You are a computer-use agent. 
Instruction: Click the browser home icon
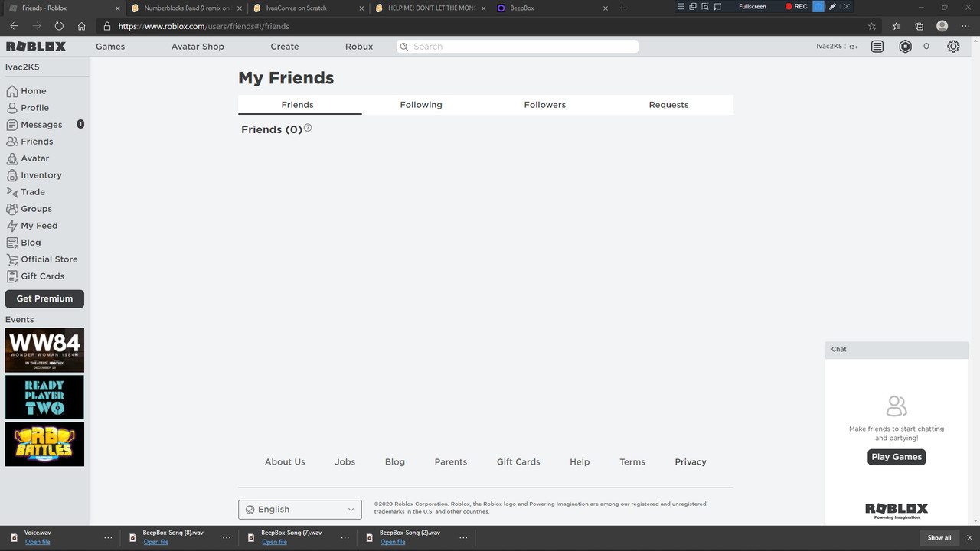click(x=82, y=26)
